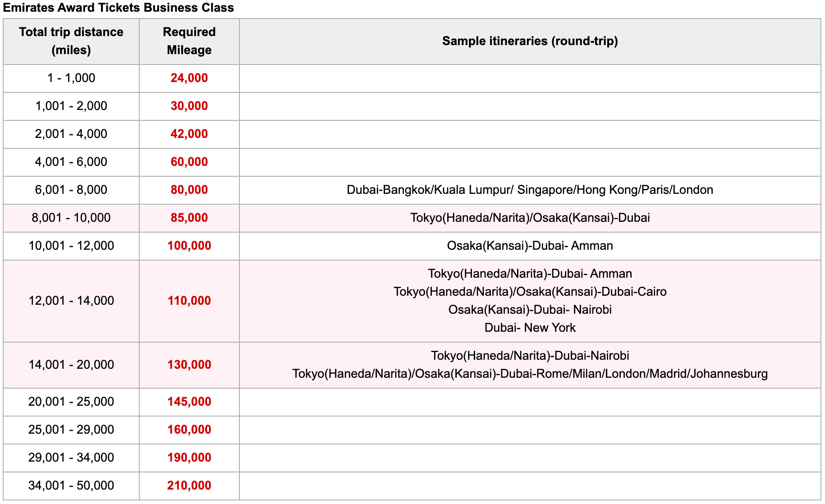Click the 'Tokyo(Haneda/Narita)-Dubai- Amman' itinerary line
Image resolution: width=825 pixels, height=504 pixels.
[x=530, y=274]
